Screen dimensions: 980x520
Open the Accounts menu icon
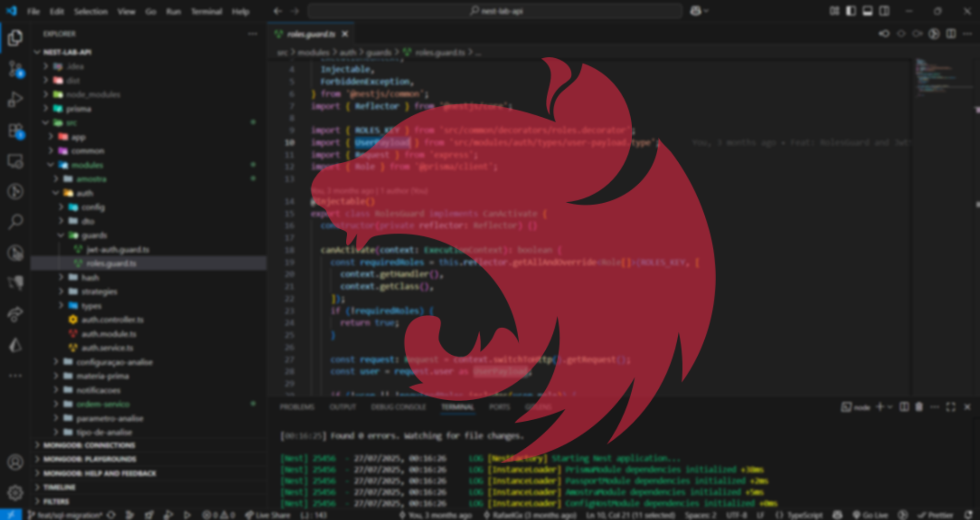point(15,462)
